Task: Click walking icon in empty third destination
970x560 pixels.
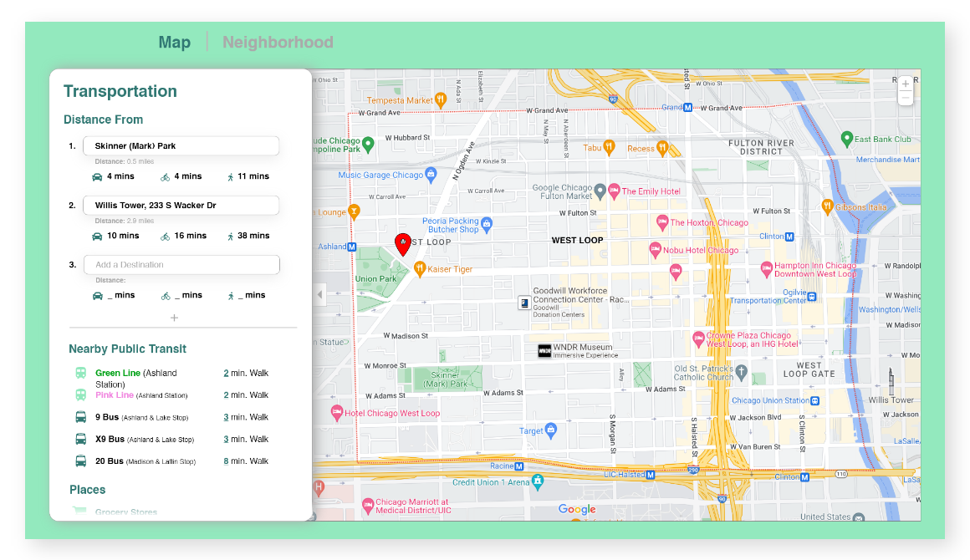Action: pyautogui.click(x=230, y=295)
